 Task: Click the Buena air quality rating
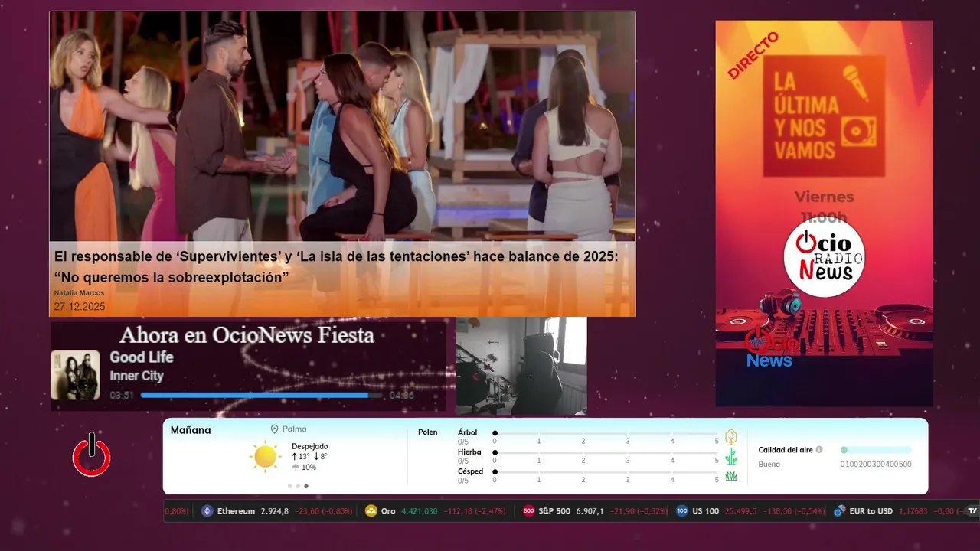point(769,464)
